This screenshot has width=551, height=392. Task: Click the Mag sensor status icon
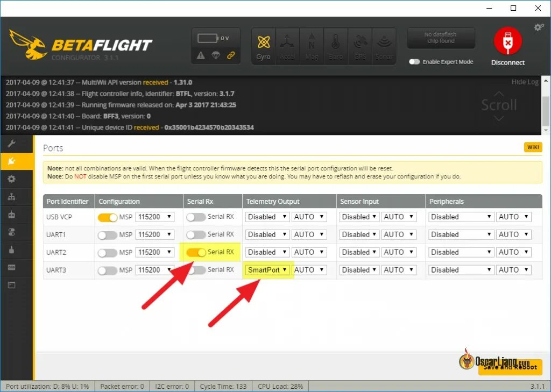point(312,46)
